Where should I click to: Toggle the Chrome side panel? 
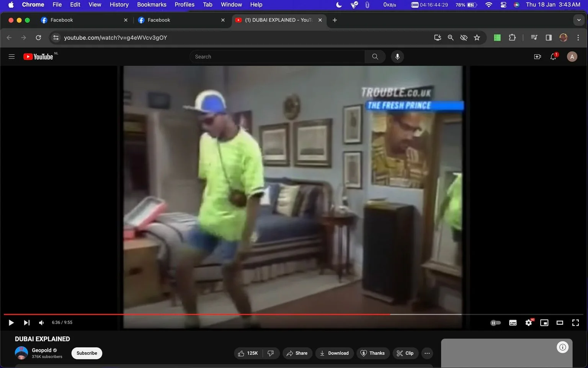click(549, 38)
